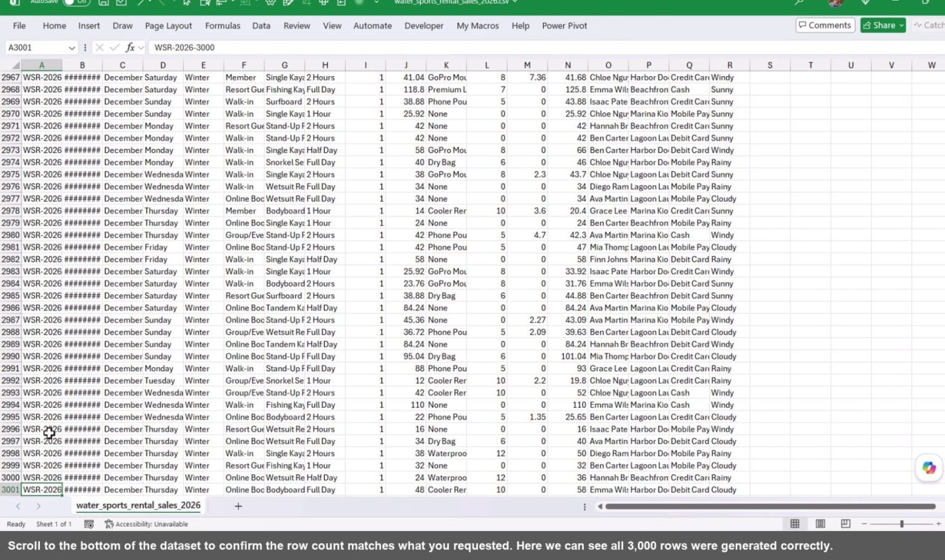The height and width of the screenshot is (560, 945).
Task: Expand the chevron next to fx
Action: [x=142, y=47]
